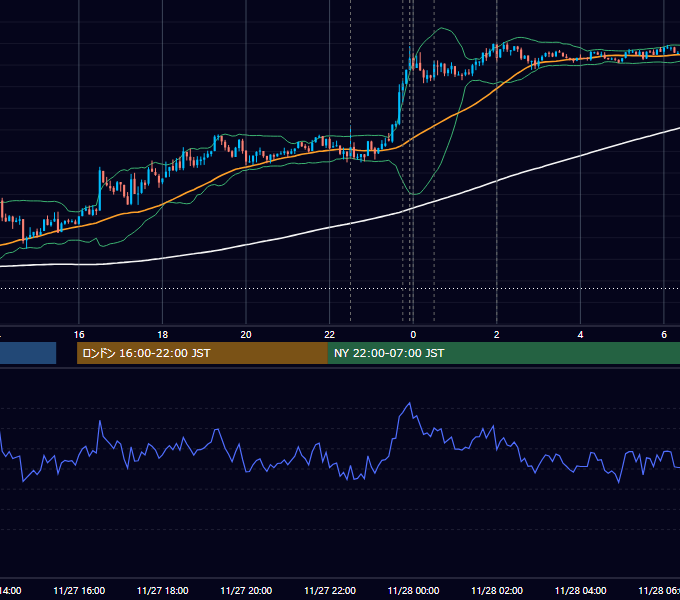
Task: Click the "16" hour label on the chart axis
Action: point(79,334)
